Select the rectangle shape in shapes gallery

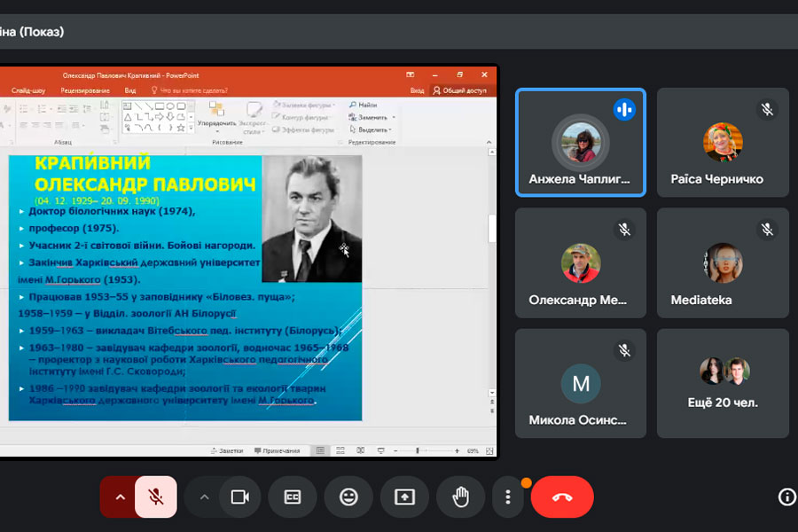[159, 106]
